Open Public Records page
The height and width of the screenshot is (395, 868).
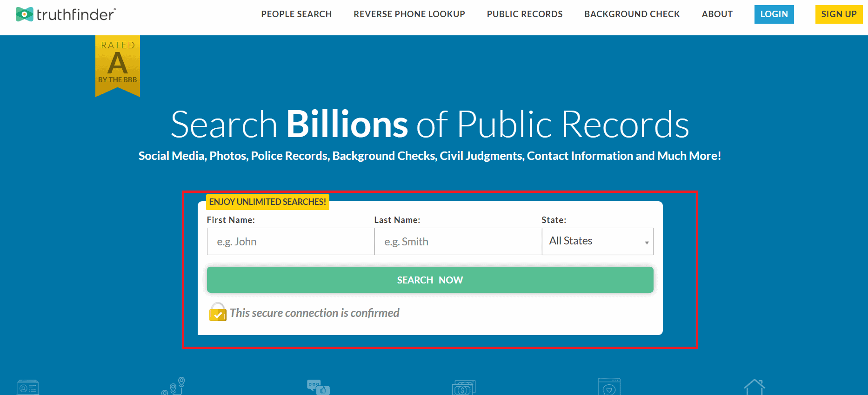point(525,14)
